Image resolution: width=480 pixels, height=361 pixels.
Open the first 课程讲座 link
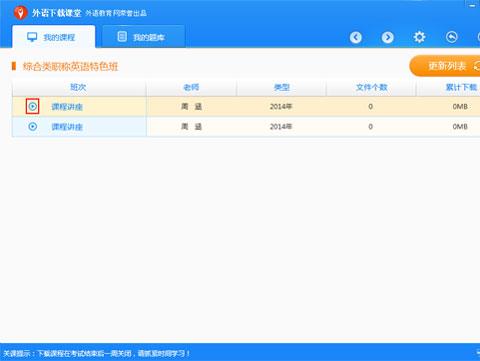click(67, 107)
